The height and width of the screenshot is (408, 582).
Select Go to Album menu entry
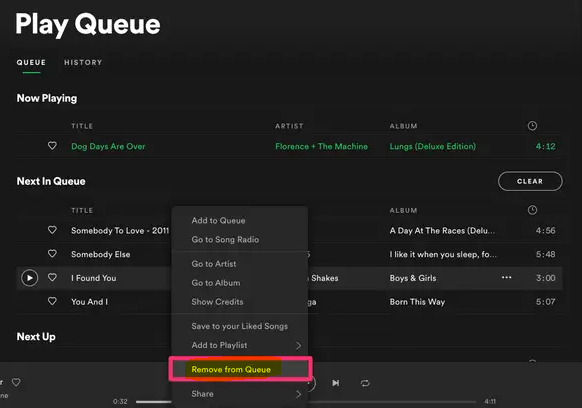(x=216, y=283)
